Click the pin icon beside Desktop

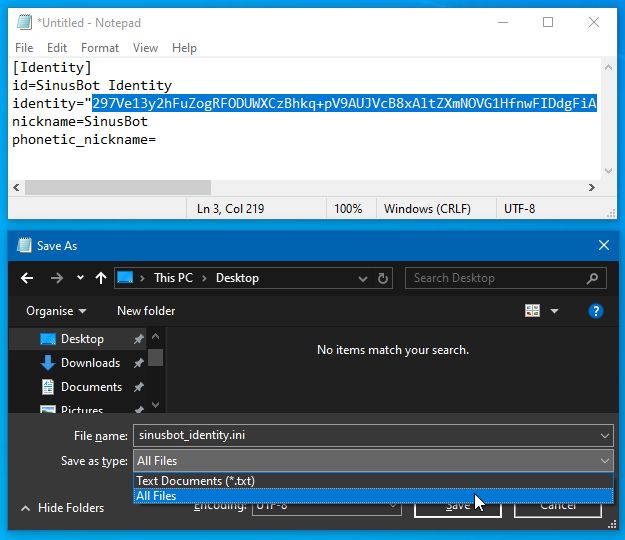click(138, 339)
